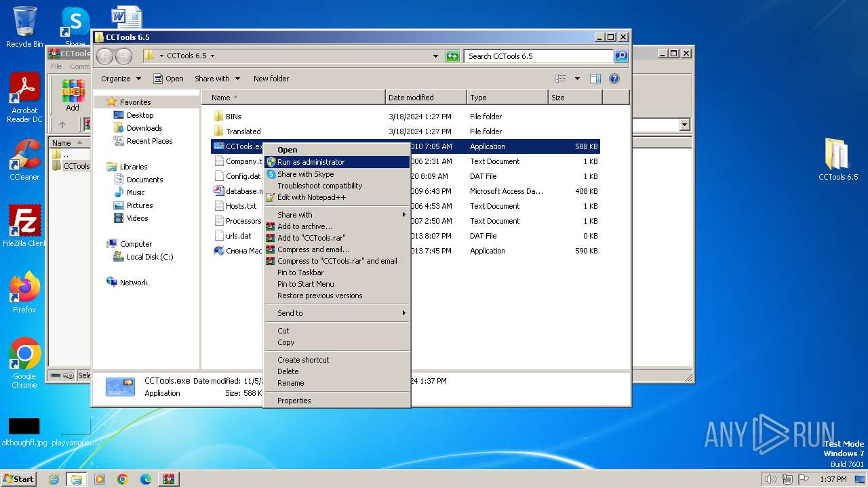Launch Acrobat Reader DC desktop shortcut
This screenshot has height=488, width=868.
point(24,98)
